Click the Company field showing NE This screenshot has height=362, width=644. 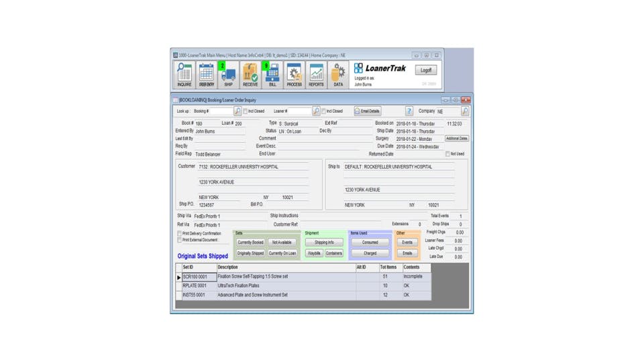coord(447,111)
